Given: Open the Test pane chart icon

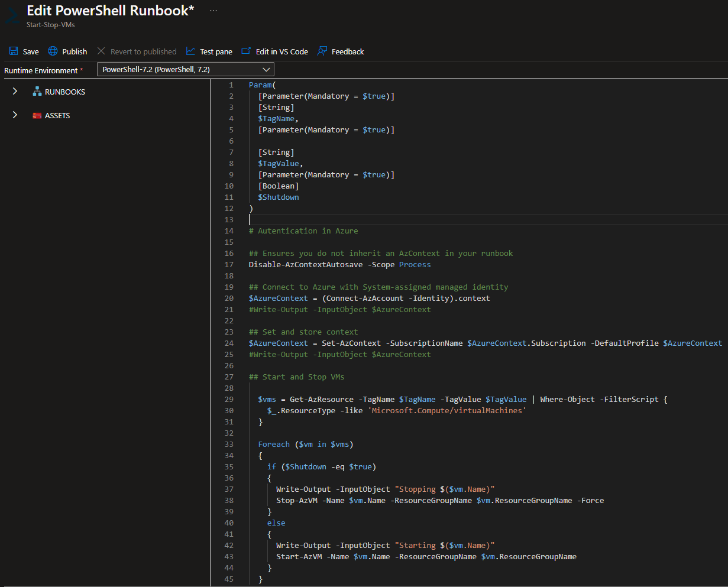Looking at the screenshot, I should (x=190, y=51).
